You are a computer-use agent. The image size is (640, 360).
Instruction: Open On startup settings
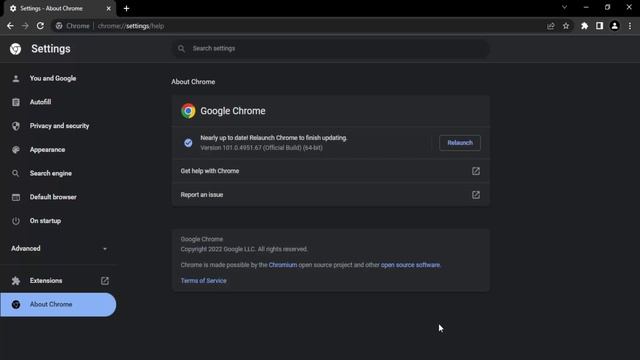coord(58,220)
